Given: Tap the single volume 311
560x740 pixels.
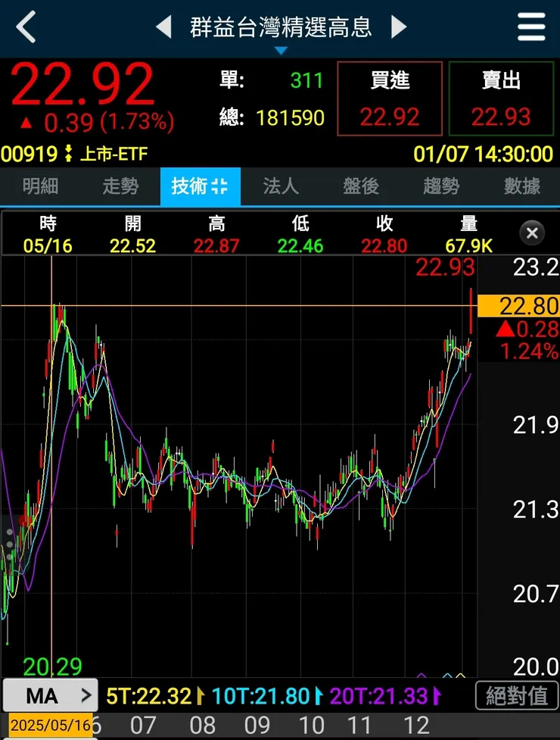Looking at the screenshot, I should pos(307,81).
